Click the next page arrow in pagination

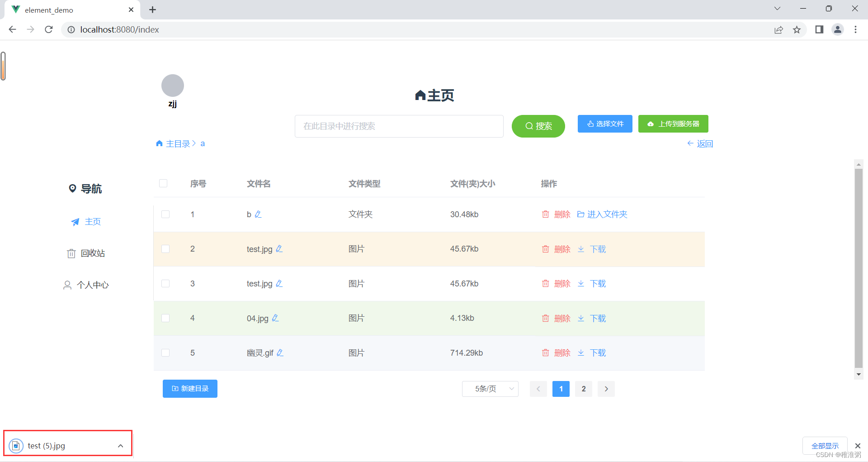[x=606, y=389]
